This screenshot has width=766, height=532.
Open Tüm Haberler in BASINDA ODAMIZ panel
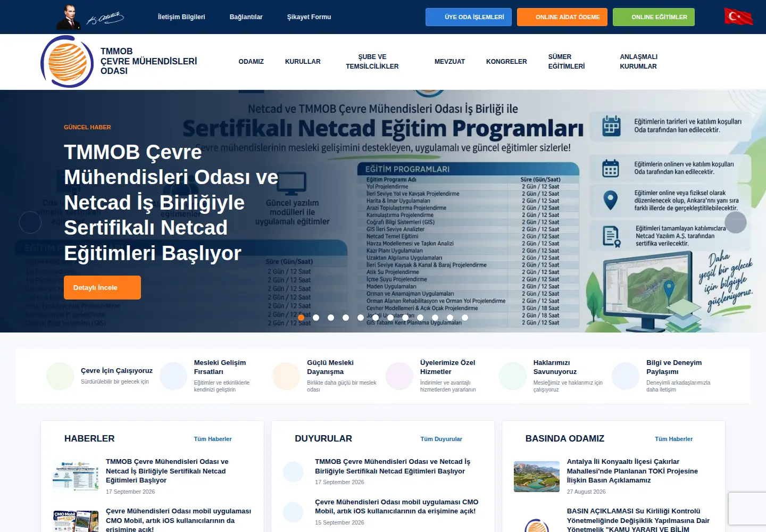pos(674,439)
